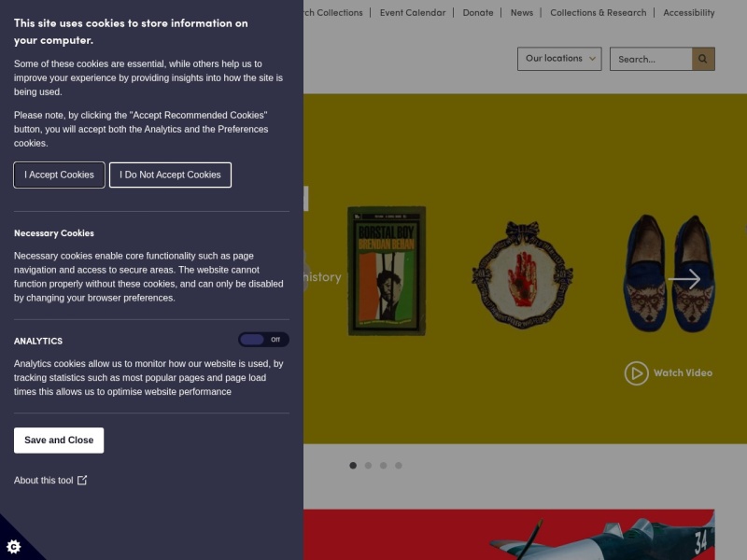Viewport: 747px width, 560px height.
Task: Open Event Calendar in top navigation
Action: [413, 13]
